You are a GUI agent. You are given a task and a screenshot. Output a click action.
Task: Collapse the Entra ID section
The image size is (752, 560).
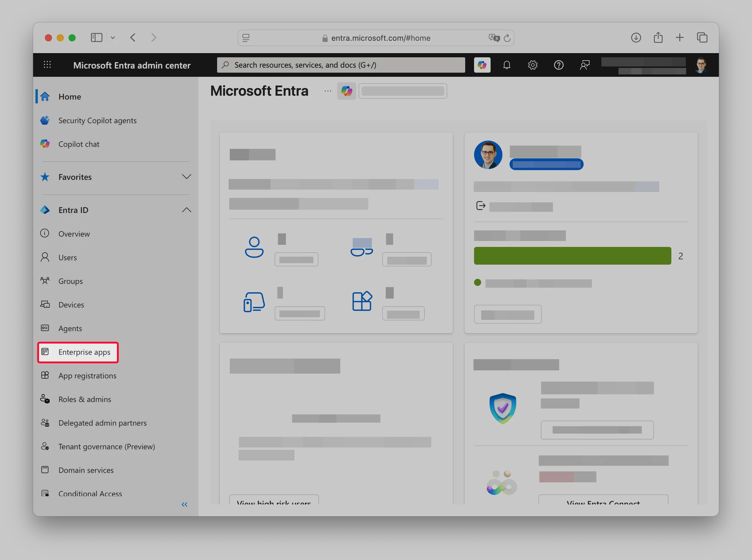coord(186,210)
